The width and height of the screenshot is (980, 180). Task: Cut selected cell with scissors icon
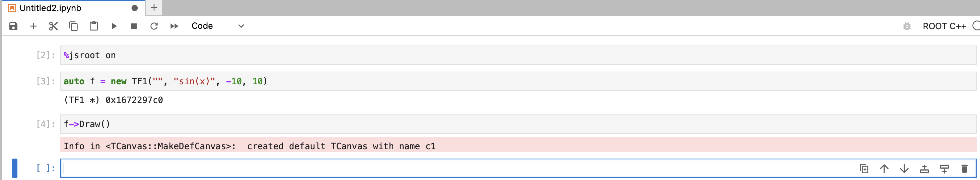coord(53,26)
